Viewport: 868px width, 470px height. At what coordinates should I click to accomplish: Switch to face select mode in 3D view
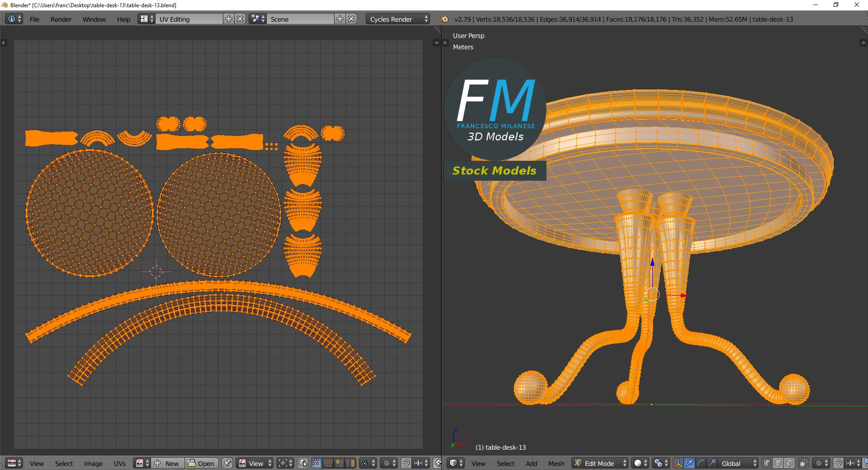point(789,463)
